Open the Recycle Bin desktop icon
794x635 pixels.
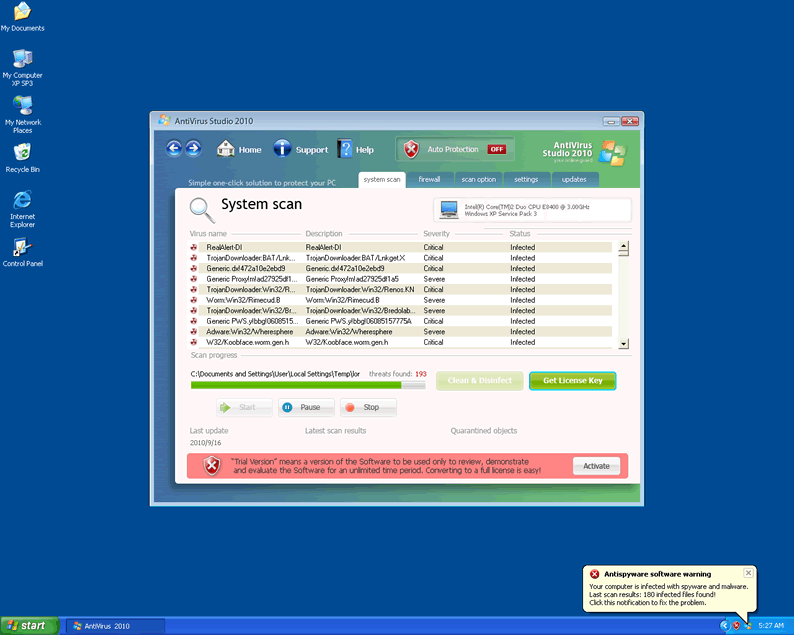pos(22,152)
